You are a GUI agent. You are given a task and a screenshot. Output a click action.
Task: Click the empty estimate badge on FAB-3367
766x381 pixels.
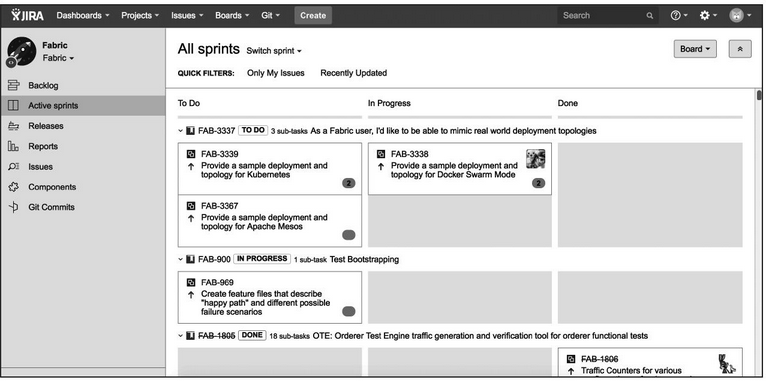(349, 235)
